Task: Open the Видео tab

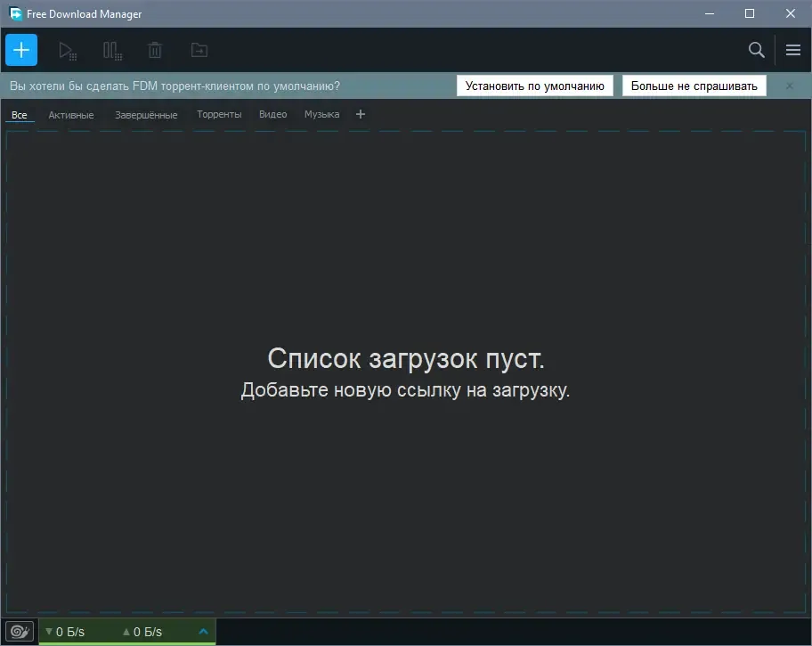Action: (273, 114)
